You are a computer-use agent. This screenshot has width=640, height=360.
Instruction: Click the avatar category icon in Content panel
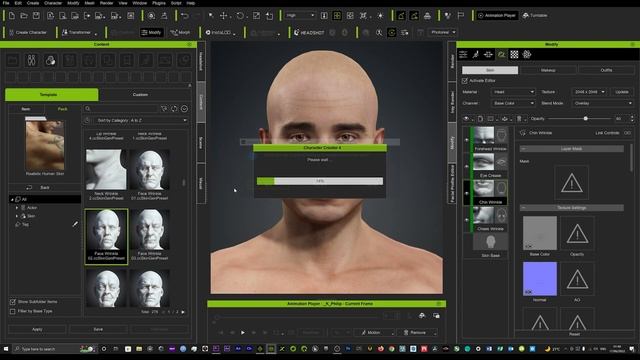click(x=31, y=60)
